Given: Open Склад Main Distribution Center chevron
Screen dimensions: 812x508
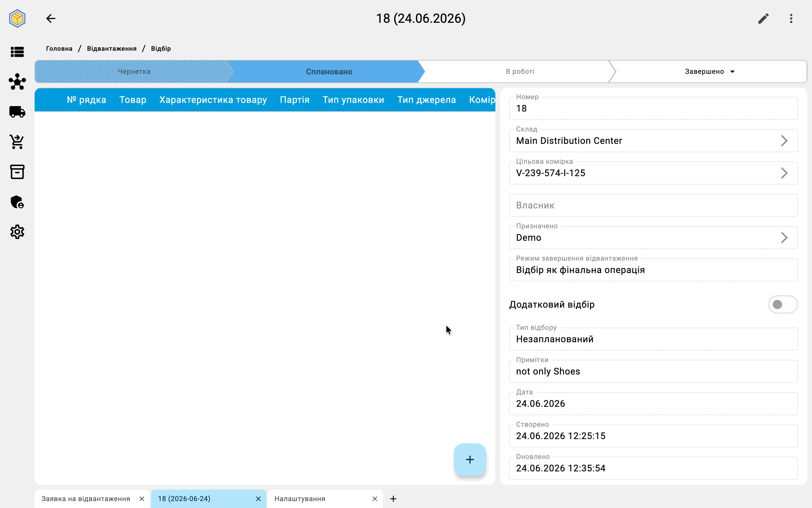Looking at the screenshot, I should pyautogui.click(x=784, y=141).
